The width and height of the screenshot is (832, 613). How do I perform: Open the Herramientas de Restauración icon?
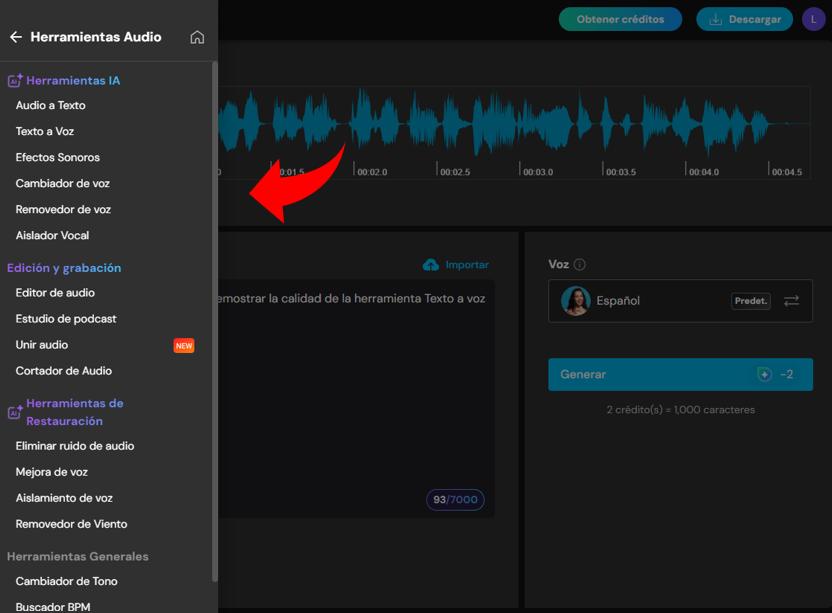14,411
